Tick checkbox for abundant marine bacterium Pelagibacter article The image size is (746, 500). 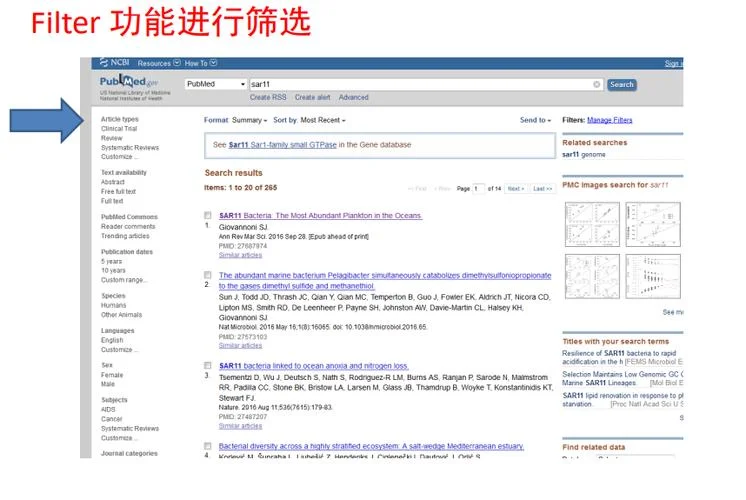207,275
